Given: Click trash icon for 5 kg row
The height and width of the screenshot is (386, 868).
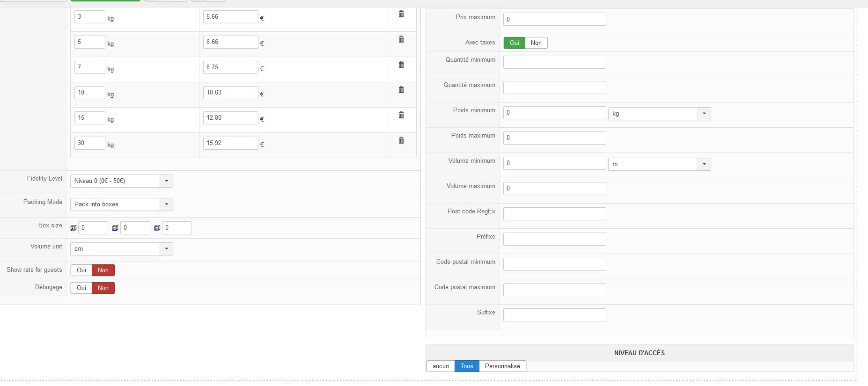Looking at the screenshot, I should [x=401, y=40].
